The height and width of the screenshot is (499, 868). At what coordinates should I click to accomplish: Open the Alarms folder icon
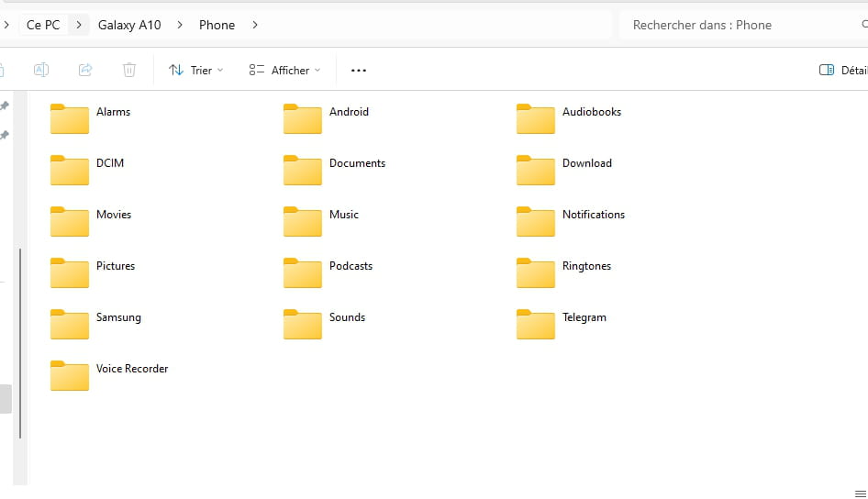tap(70, 119)
